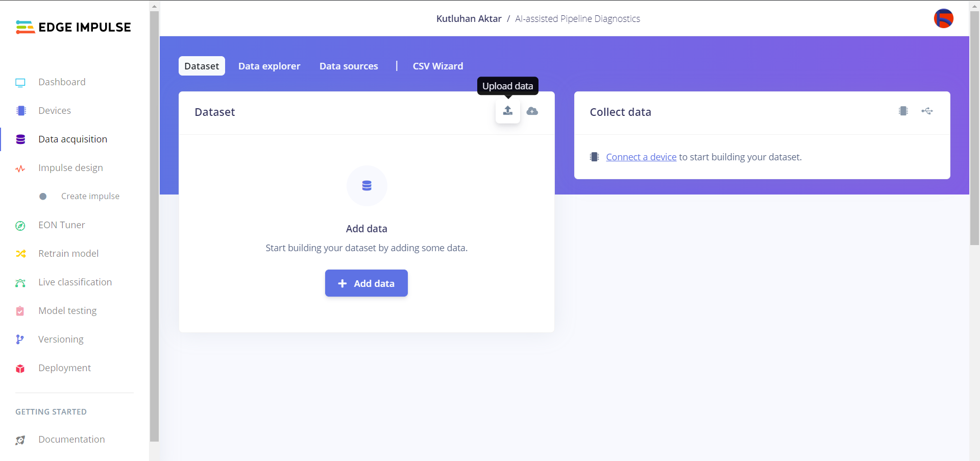Screen dimensions: 980x461
Task: Click the Devices chip icon in sidebar
Action: tap(21, 111)
